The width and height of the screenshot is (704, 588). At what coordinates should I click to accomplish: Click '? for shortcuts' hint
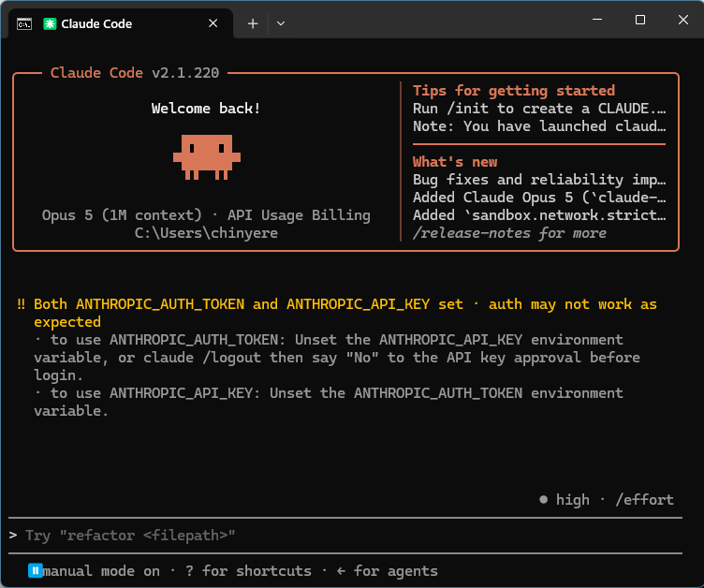click(248, 570)
